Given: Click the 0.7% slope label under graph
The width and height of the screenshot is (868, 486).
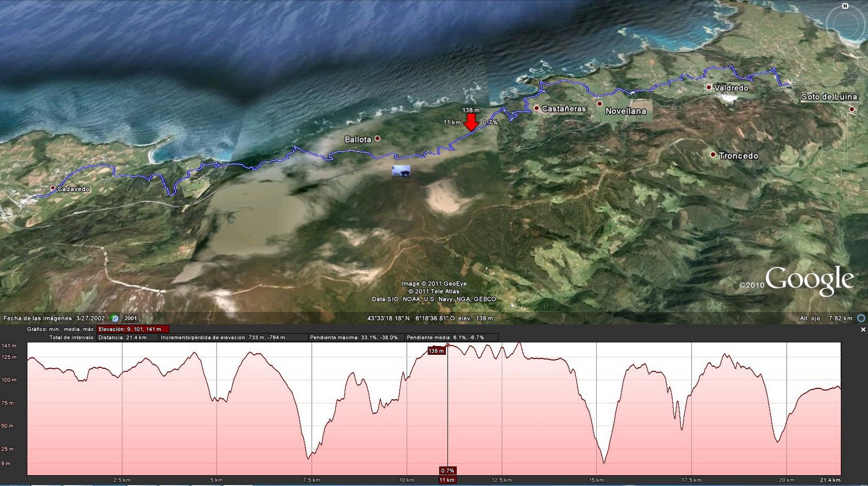Looking at the screenshot, I should [x=448, y=470].
